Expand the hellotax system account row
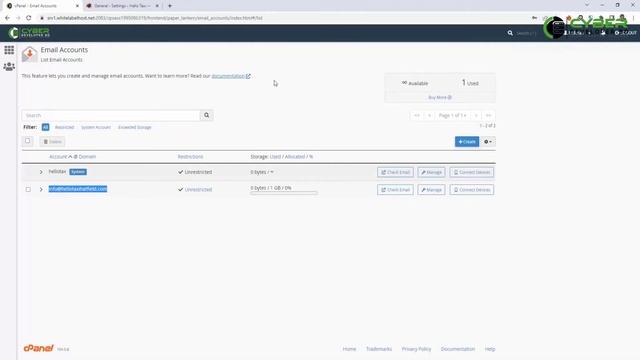640x360 pixels. pos(41,172)
